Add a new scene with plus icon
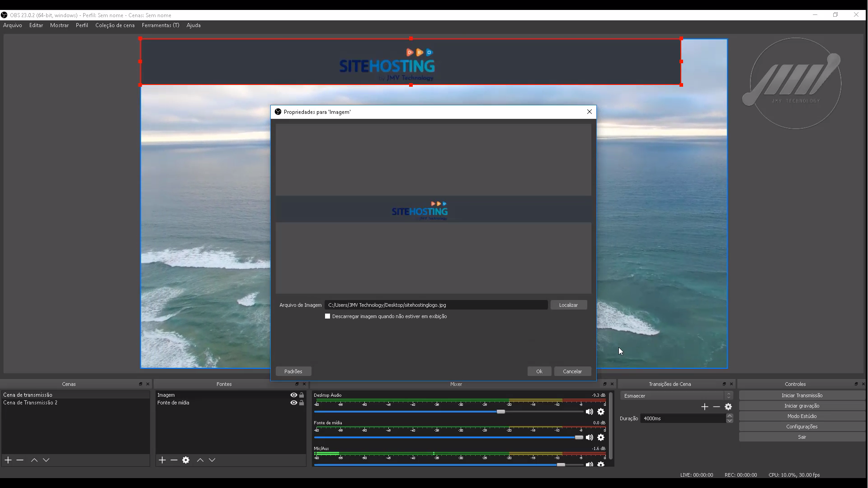The image size is (868, 488). (x=8, y=460)
